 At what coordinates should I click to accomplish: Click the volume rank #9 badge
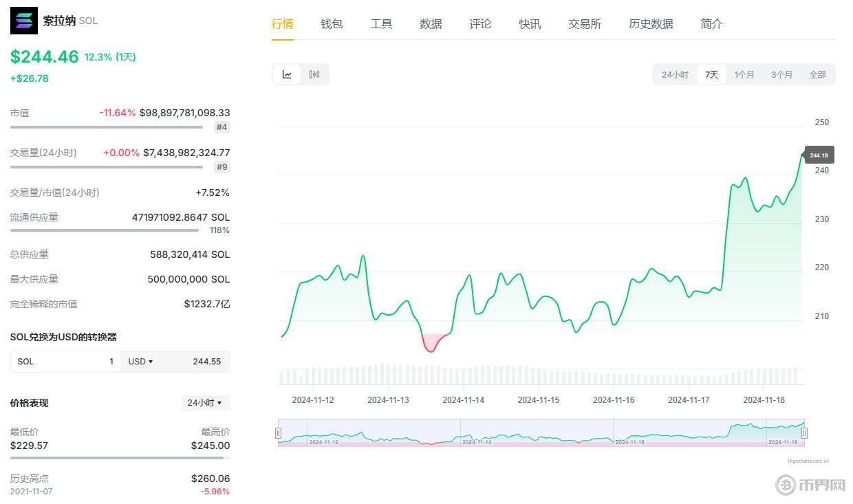(x=222, y=167)
